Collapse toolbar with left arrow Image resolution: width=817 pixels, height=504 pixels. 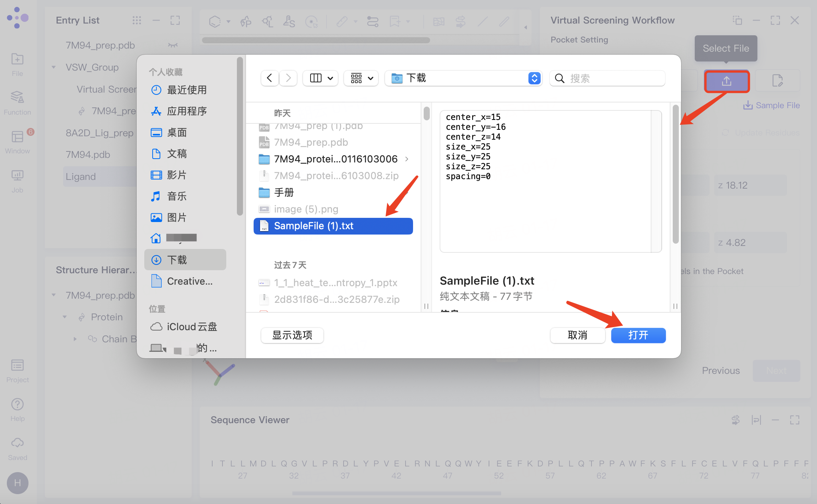[x=526, y=27]
